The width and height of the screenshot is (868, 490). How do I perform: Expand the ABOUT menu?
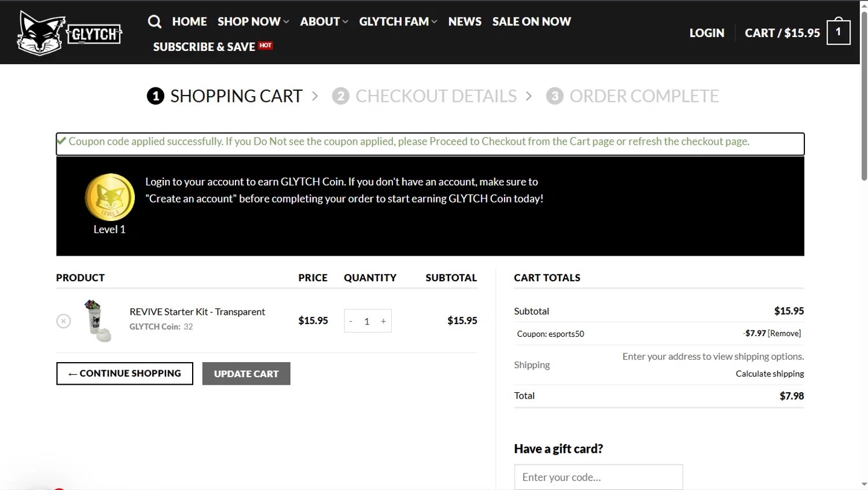point(324,22)
